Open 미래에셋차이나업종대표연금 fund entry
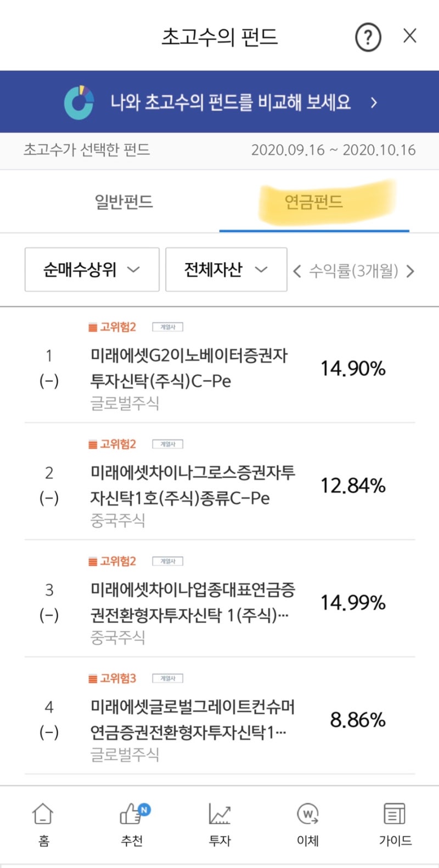Screen dimensions: 439x868 coord(219,599)
